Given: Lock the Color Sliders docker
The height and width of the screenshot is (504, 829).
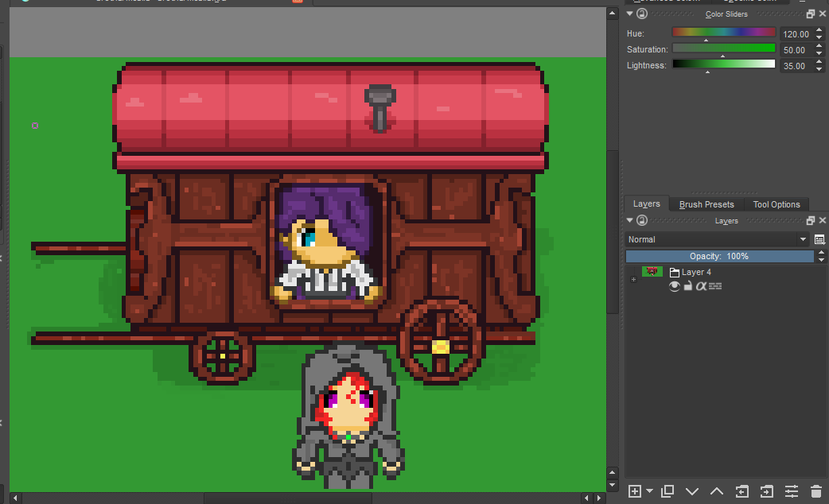Looking at the screenshot, I should [x=642, y=14].
